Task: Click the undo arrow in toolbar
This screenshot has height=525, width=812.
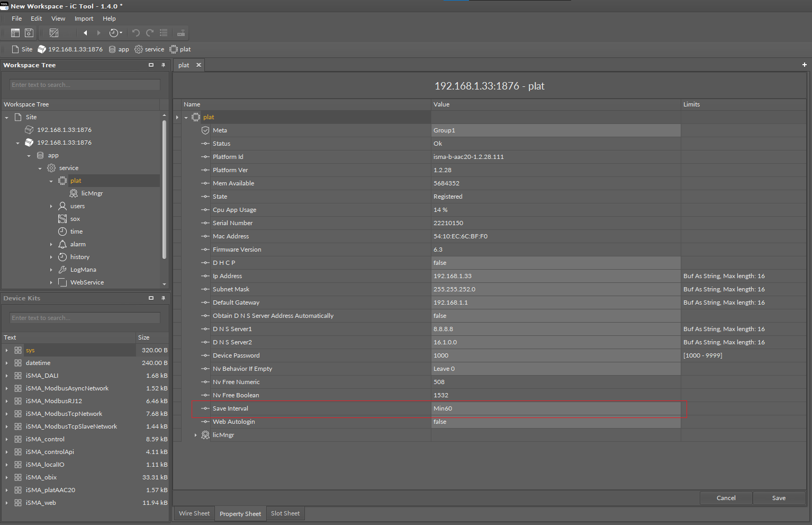Action: click(136, 33)
